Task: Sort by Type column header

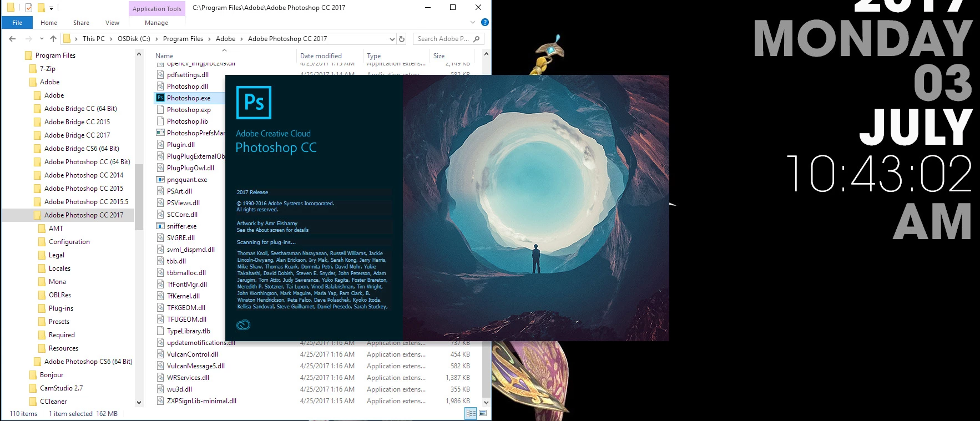Action: pos(374,56)
